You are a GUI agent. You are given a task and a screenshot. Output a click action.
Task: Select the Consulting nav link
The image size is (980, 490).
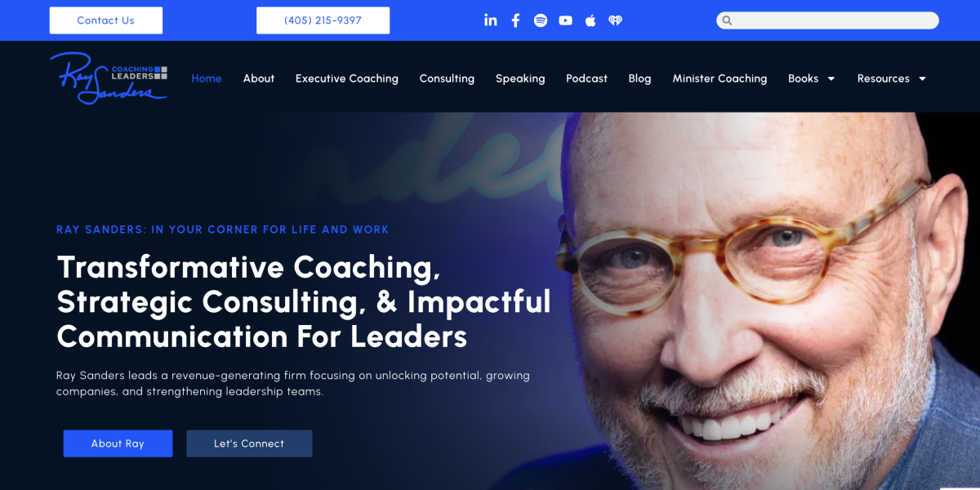pos(447,78)
